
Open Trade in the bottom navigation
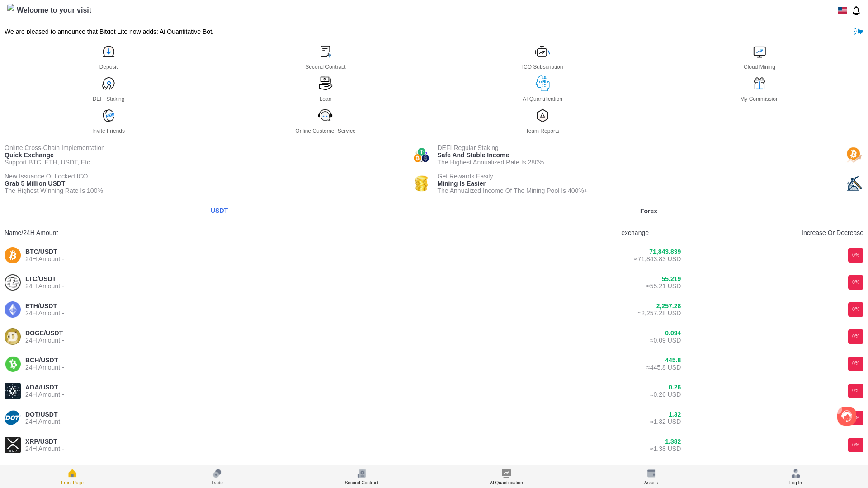point(217,477)
